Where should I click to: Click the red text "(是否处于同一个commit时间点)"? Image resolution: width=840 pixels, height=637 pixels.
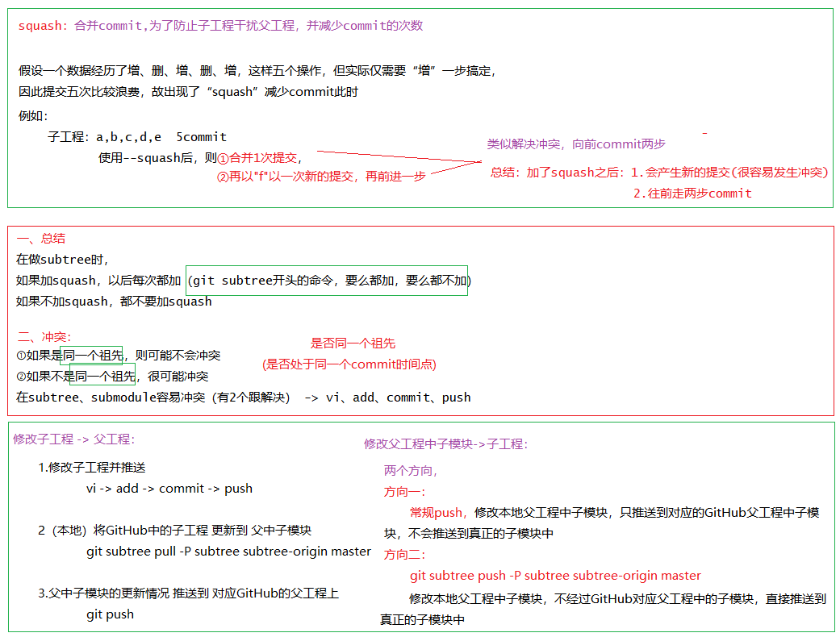pyautogui.click(x=349, y=364)
